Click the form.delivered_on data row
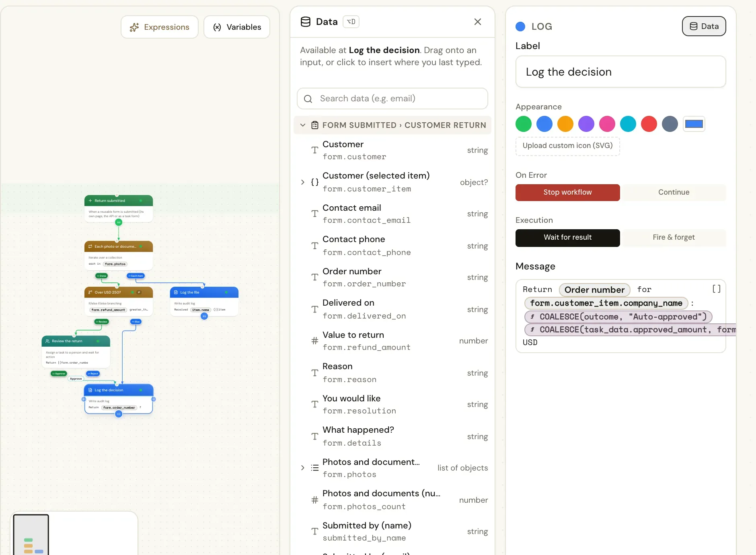This screenshot has height=555, width=756. pos(392,309)
